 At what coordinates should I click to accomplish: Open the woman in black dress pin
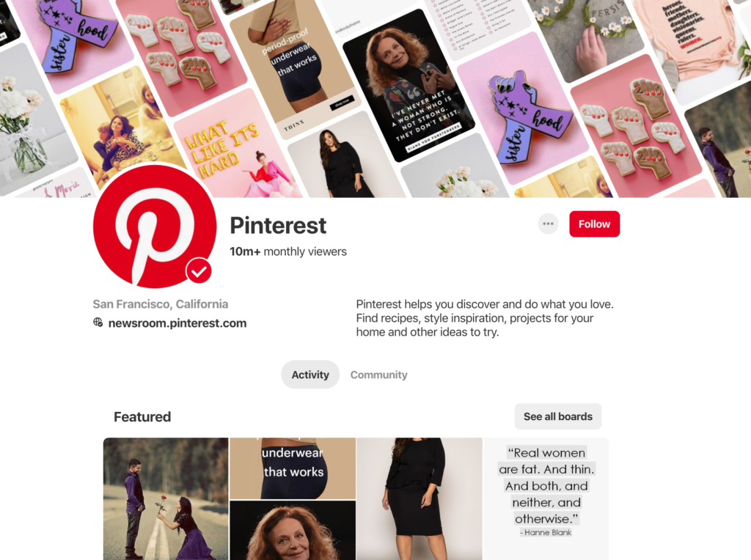pyautogui.click(x=419, y=498)
